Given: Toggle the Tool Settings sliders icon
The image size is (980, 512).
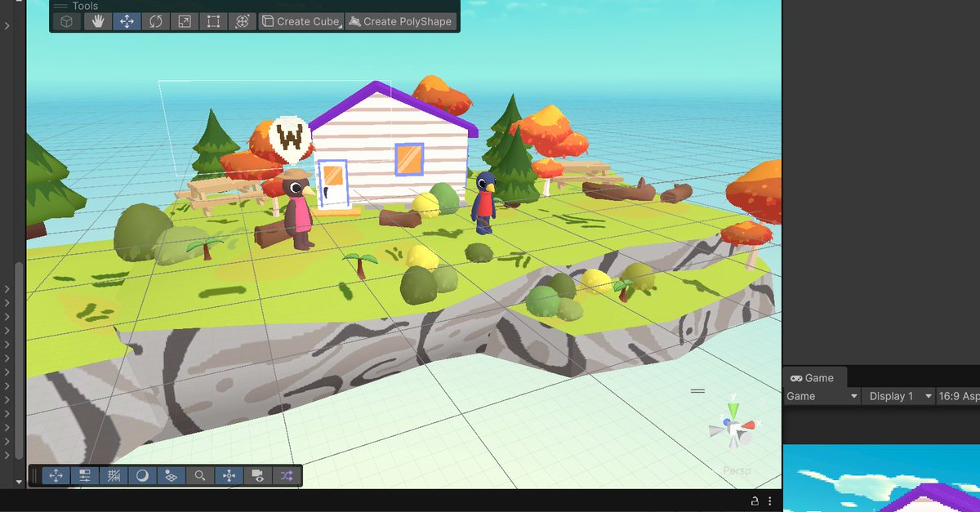Looking at the screenshot, I should click(x=85, y=475).
